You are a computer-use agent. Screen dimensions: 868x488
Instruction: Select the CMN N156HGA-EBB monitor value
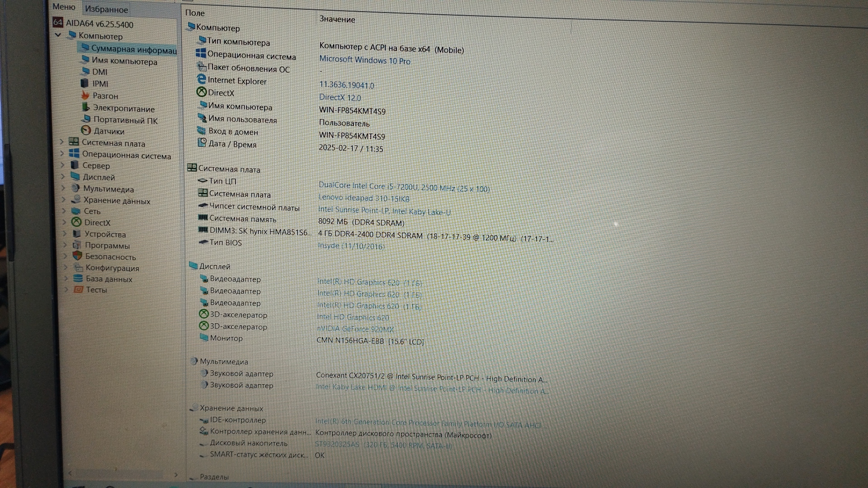click(370, 341)
